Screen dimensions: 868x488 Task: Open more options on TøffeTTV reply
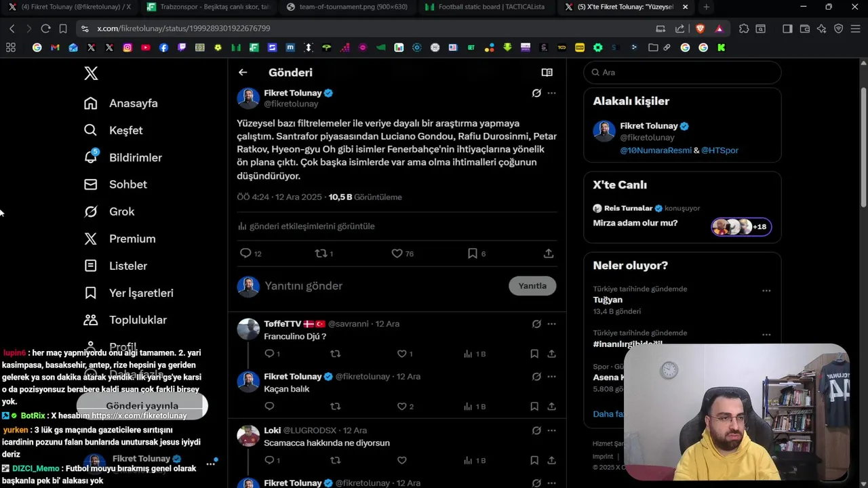point(552,324)
